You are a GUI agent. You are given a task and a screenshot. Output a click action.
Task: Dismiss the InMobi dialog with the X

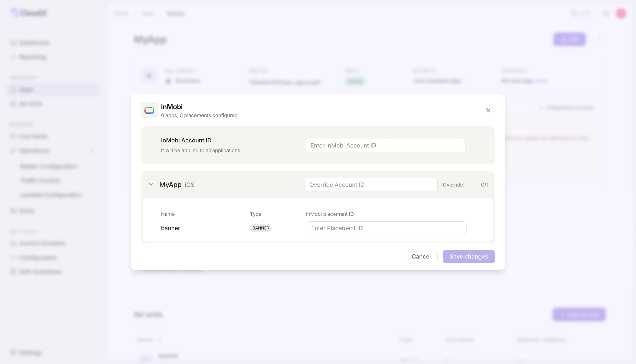pyautogui.click(x=488, y=110)
